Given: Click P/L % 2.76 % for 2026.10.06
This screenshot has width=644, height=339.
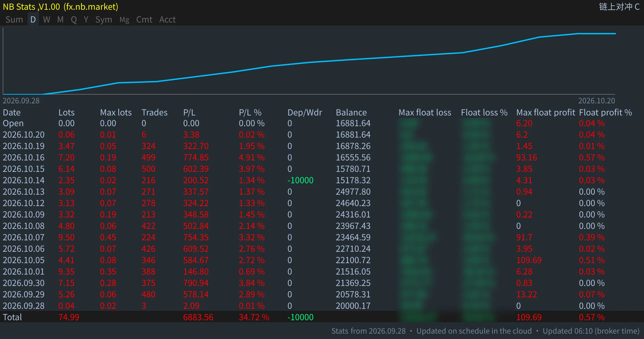Looking at the screenshot, I should click(x=252, y=249).
